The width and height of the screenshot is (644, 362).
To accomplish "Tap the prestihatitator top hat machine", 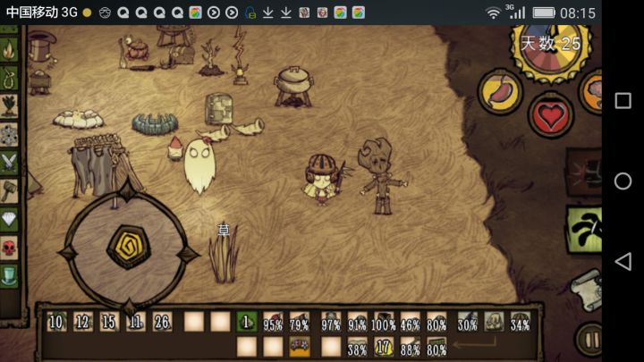I will click(x=41, y=47).
